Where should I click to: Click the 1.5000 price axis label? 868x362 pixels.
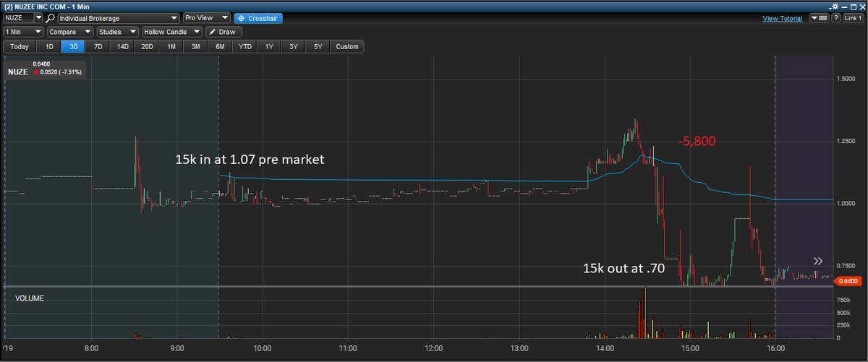click(847, 78)
